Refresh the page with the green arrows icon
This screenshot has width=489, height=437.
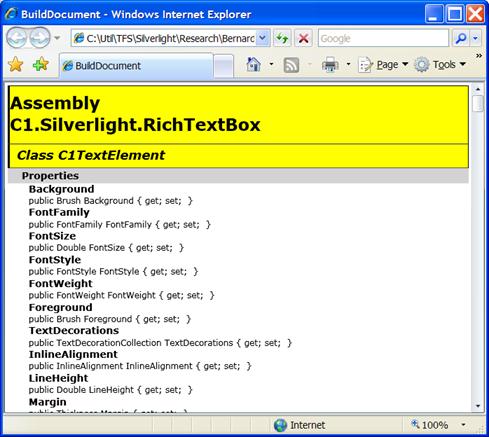(x=282, y=39)
